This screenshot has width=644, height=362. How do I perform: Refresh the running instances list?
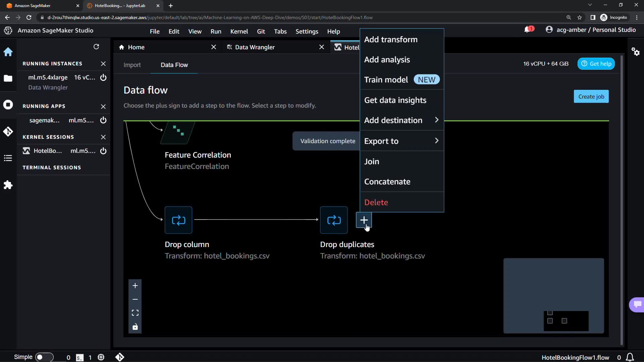pyautogui.click(x=96, y=47)
